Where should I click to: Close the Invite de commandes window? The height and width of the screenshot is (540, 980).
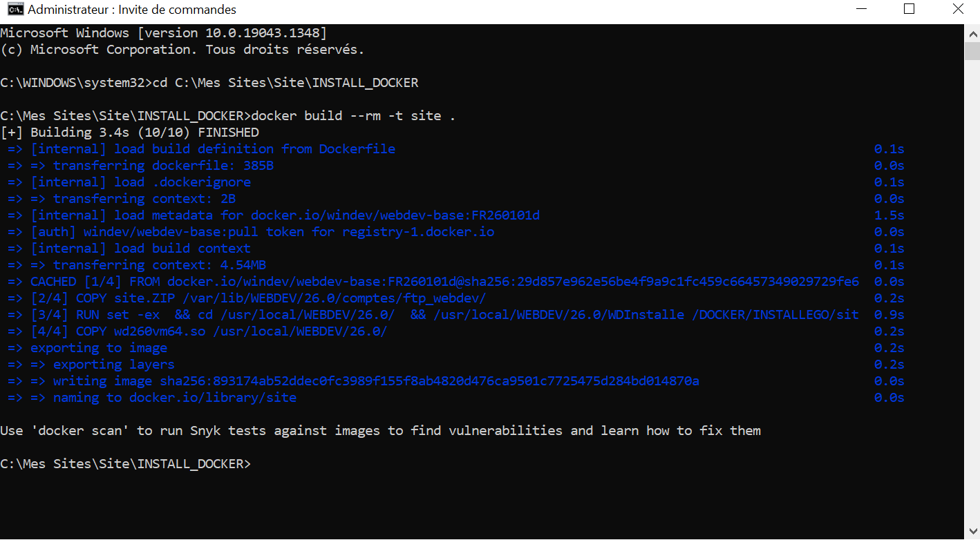pos(958,10)
